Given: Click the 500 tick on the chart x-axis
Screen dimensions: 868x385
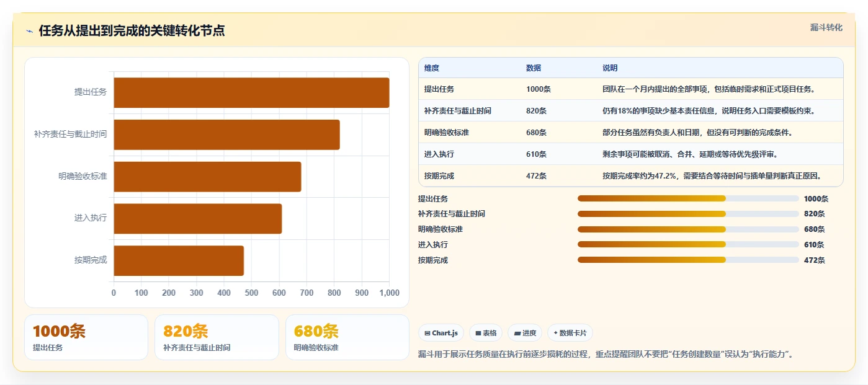Looking at the screenshot, I should click(252, 293).
